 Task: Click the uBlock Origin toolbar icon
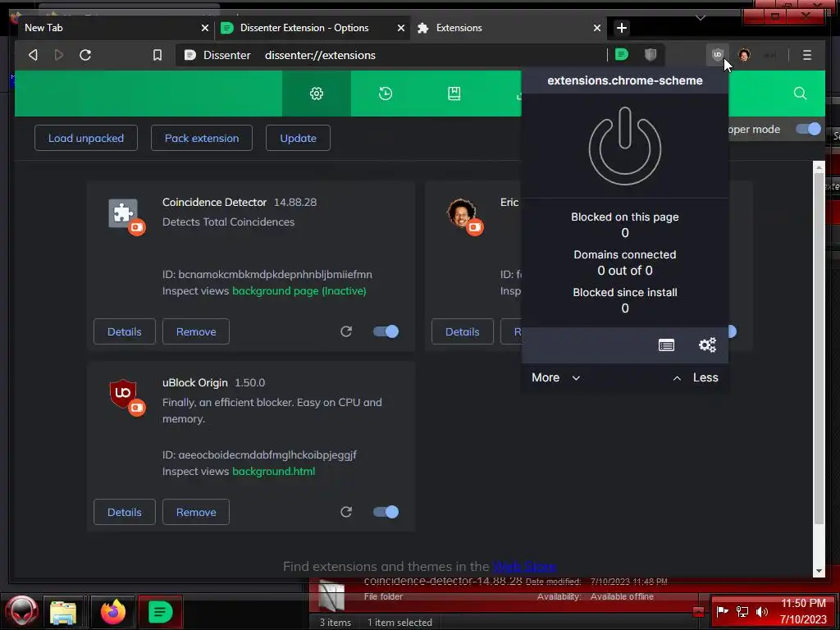[717, 55]
